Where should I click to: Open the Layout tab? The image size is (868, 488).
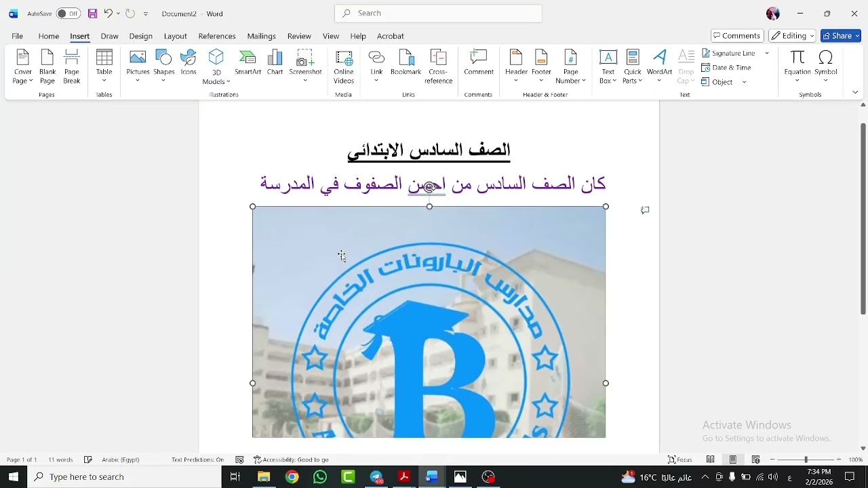click(175, 36)
